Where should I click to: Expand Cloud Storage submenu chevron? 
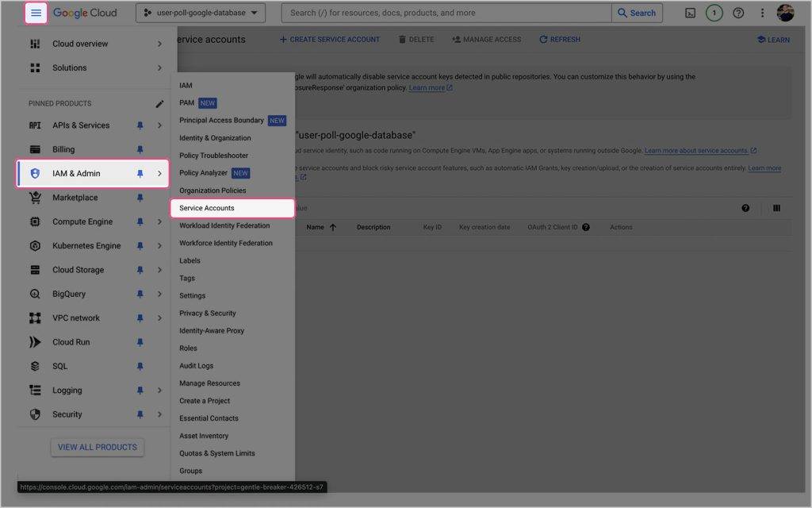point(159,270)
